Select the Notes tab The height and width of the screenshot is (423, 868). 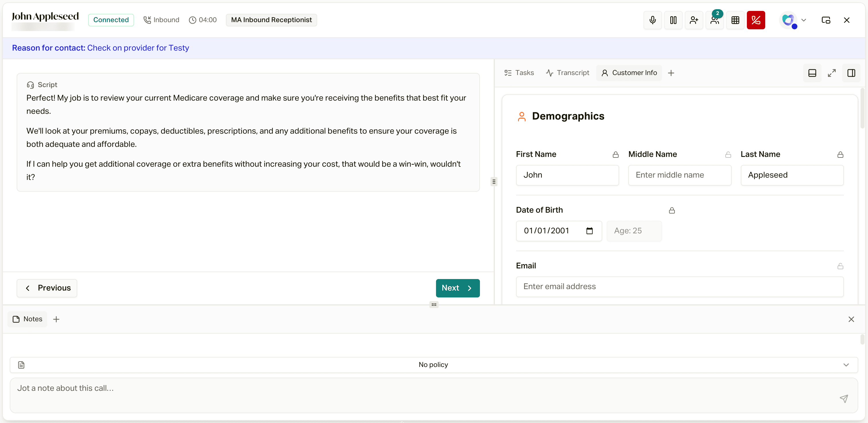[27, 319]
